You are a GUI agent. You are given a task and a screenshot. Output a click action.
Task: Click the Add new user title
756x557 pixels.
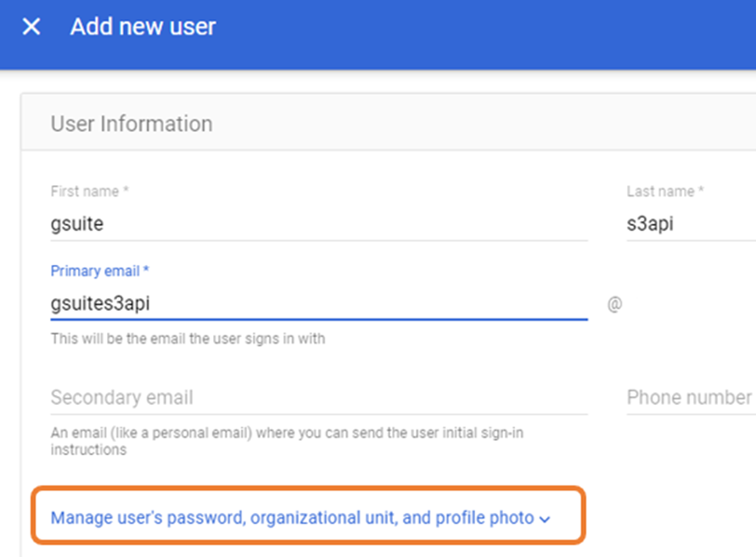[x=143, y=27]
